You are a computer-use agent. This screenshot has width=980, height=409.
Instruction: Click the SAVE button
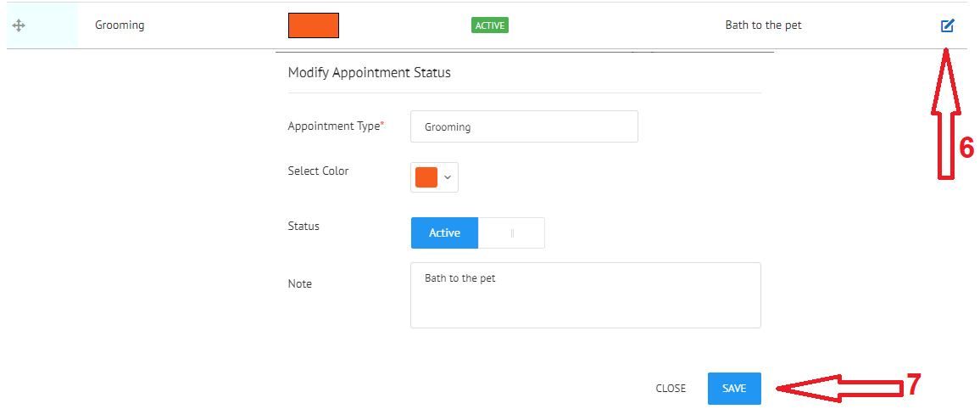pos(734,389)
